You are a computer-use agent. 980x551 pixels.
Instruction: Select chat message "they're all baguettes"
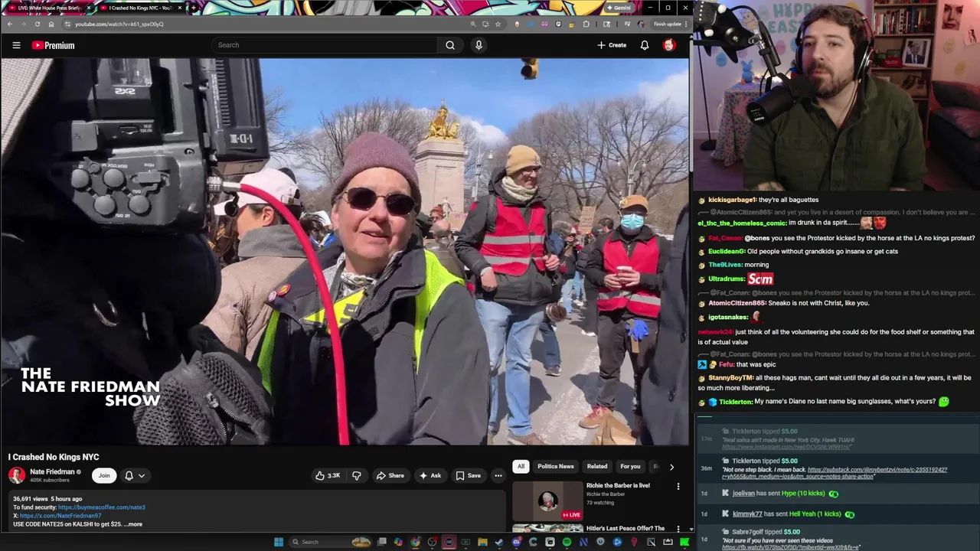(x=789, y=200)
